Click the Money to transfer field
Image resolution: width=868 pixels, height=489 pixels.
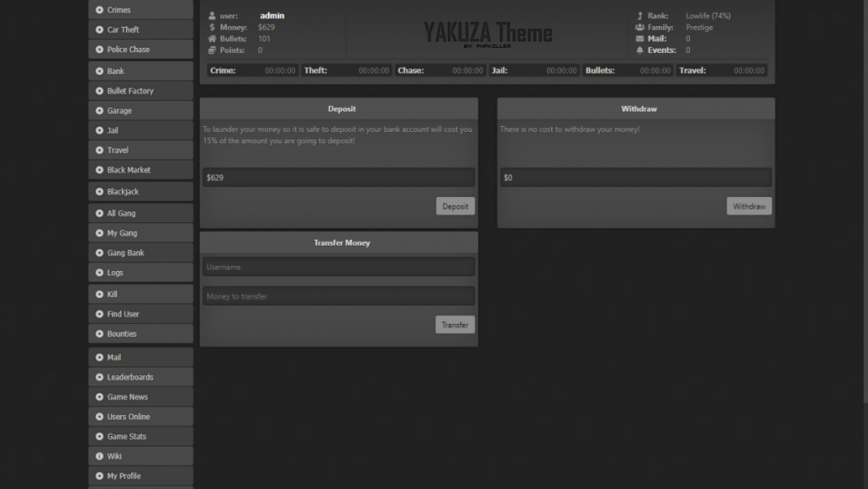point(339,296)
